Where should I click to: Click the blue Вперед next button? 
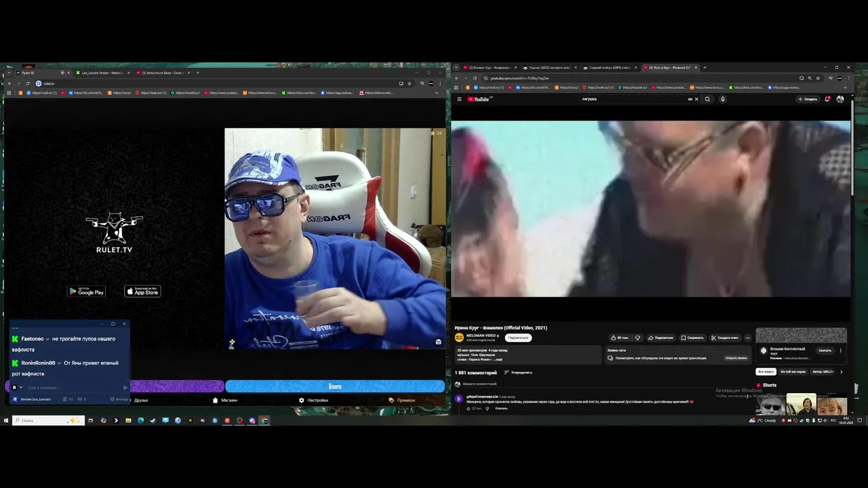tap(335, 386)
